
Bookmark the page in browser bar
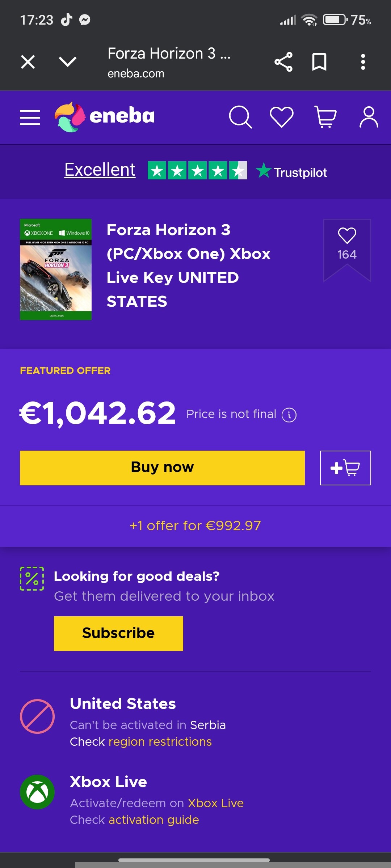(x=319, y=62)
